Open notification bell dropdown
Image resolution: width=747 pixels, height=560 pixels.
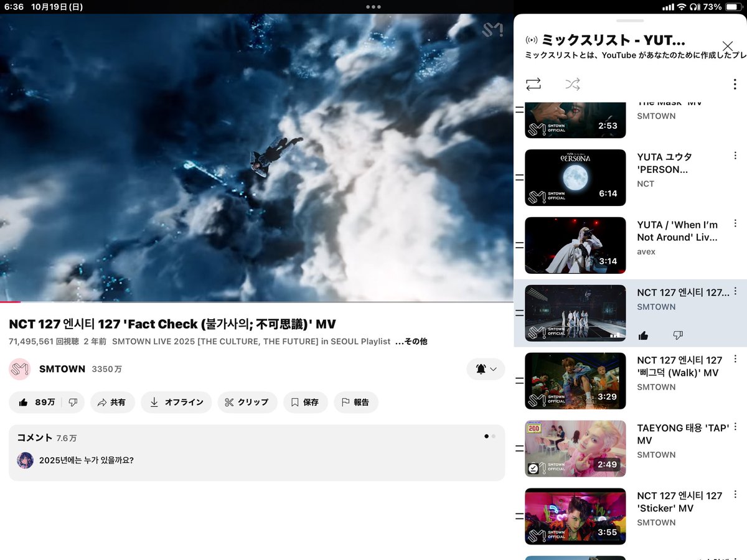[x=486, y=369]
